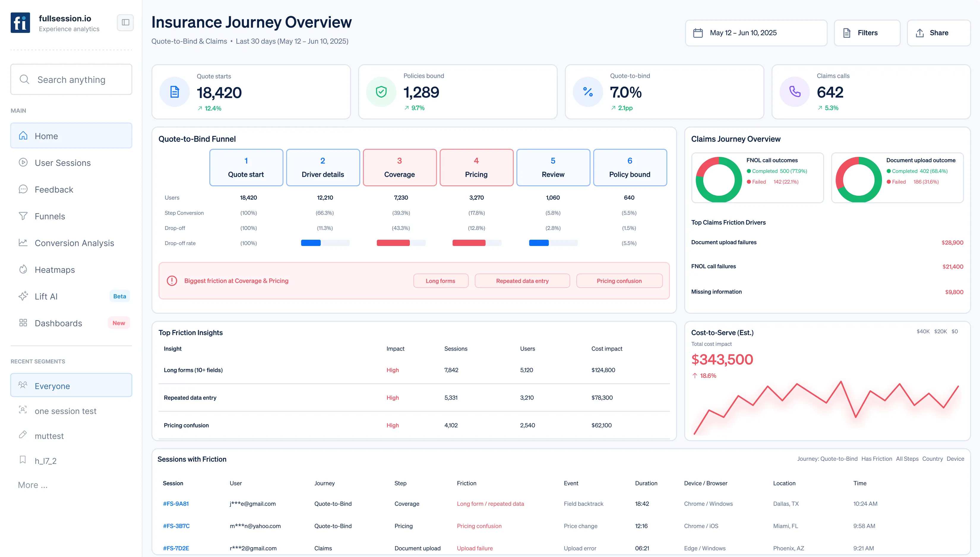
Task: Select the Policy bound funnel step card
Action: click(630, 168)
